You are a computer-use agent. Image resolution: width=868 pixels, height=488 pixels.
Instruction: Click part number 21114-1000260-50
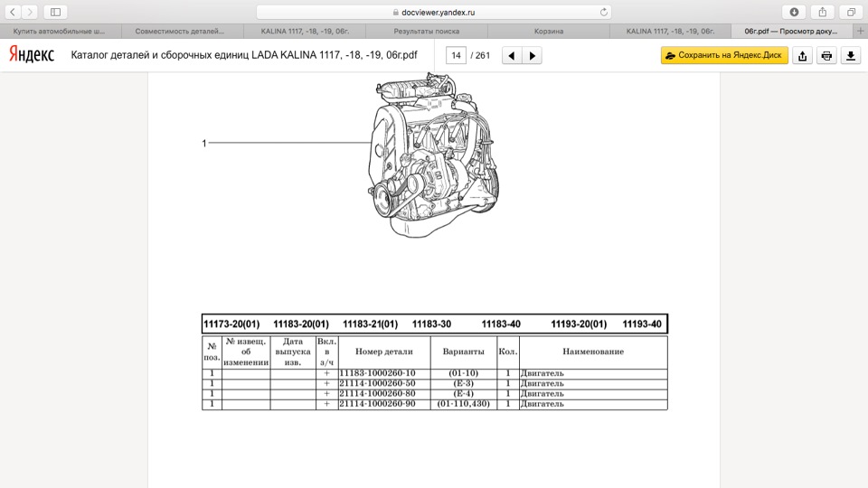click(377, 383)
